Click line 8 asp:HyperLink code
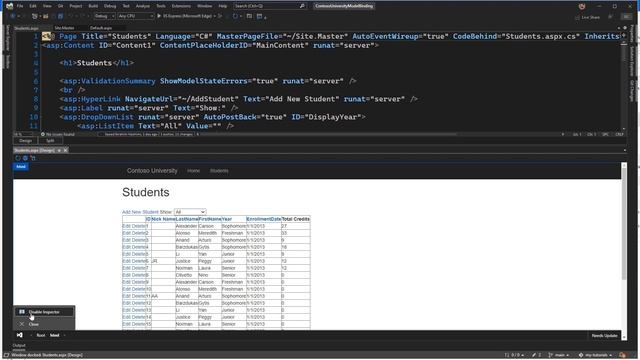 click(x=238, y=99)
